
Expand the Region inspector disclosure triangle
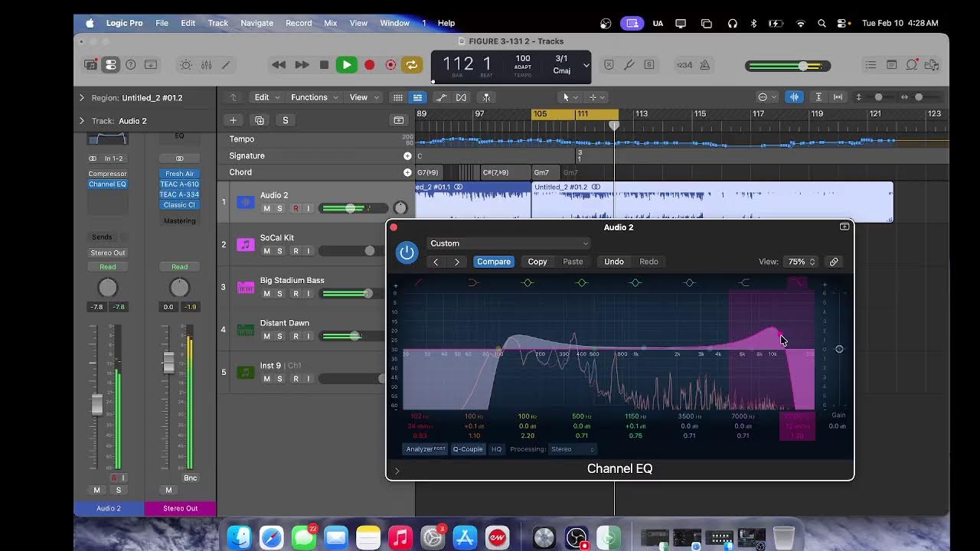click(x=82, y=98)
